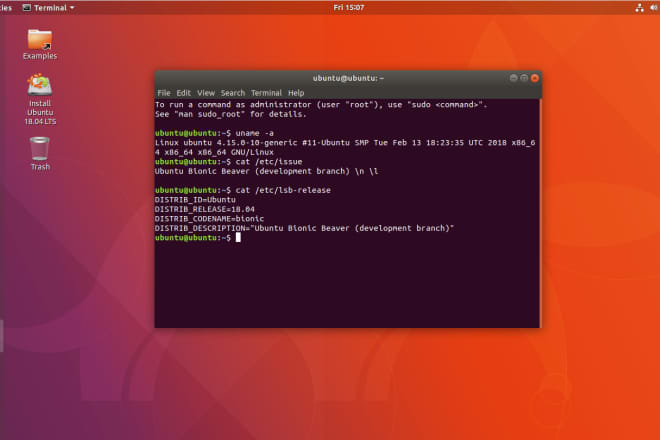Open the Trash desktop icon
This screenshot has height=440, width=660.
(x=40, y=153)
